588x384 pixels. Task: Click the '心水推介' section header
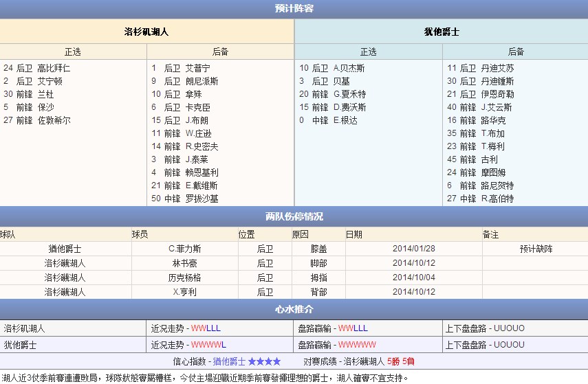(294, 309)
